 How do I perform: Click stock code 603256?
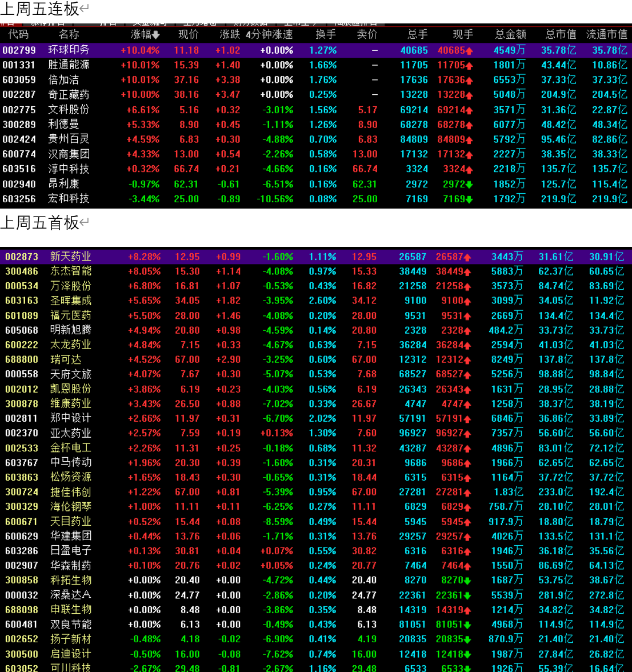19,199
